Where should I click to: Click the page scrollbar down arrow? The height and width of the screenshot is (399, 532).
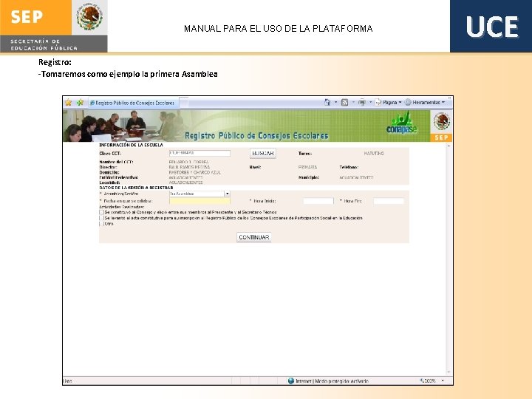click(449, 372)
